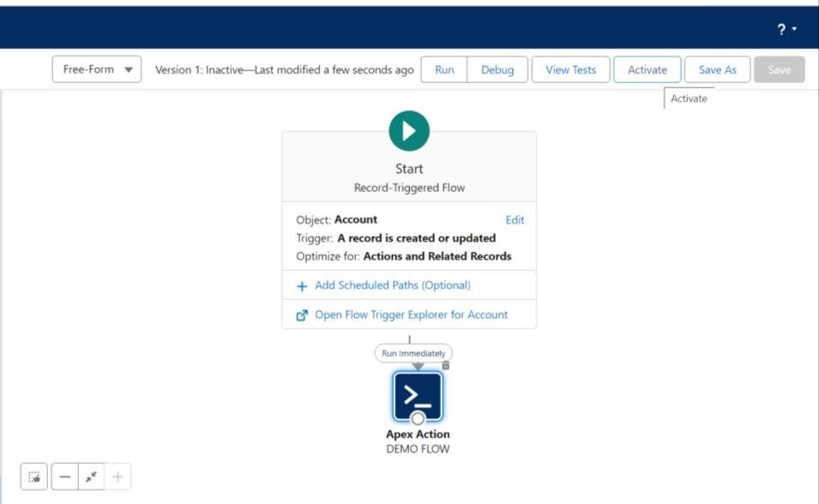Click the Edit link for Object
The width and height of the screenshot is (819, 504).
click(515, 219)
